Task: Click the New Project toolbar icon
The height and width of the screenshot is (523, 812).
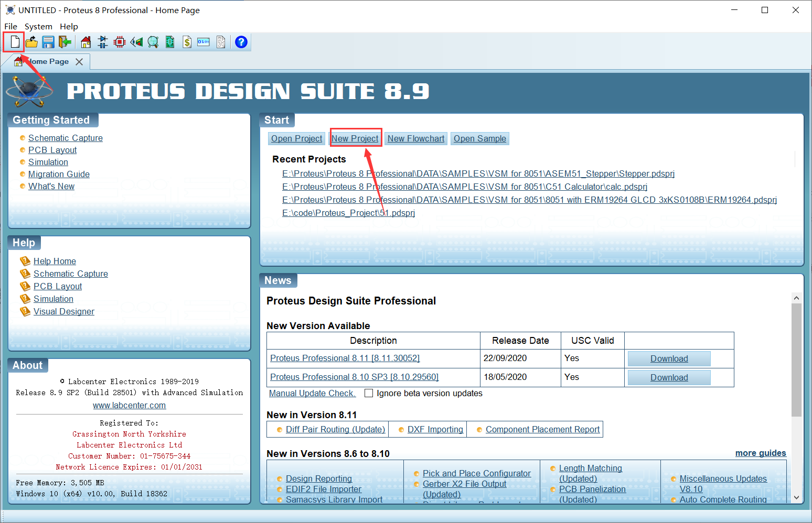Action: [15, 42]
